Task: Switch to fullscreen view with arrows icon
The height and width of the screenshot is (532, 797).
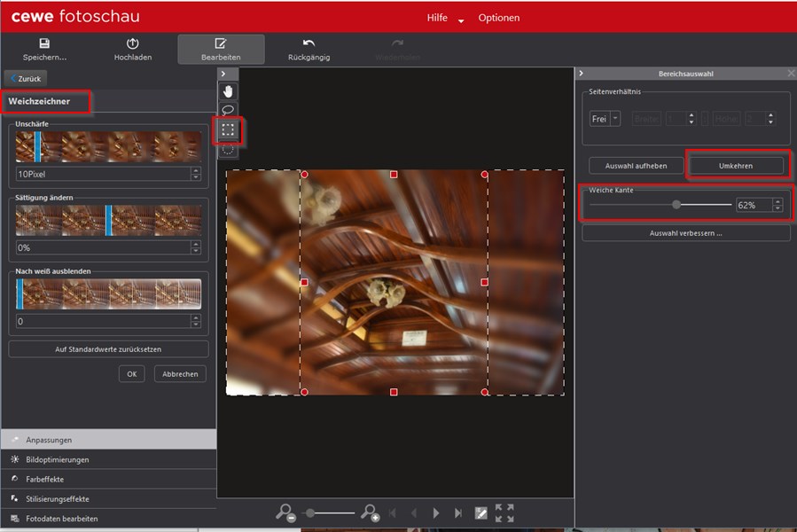Action: [504, 512]
